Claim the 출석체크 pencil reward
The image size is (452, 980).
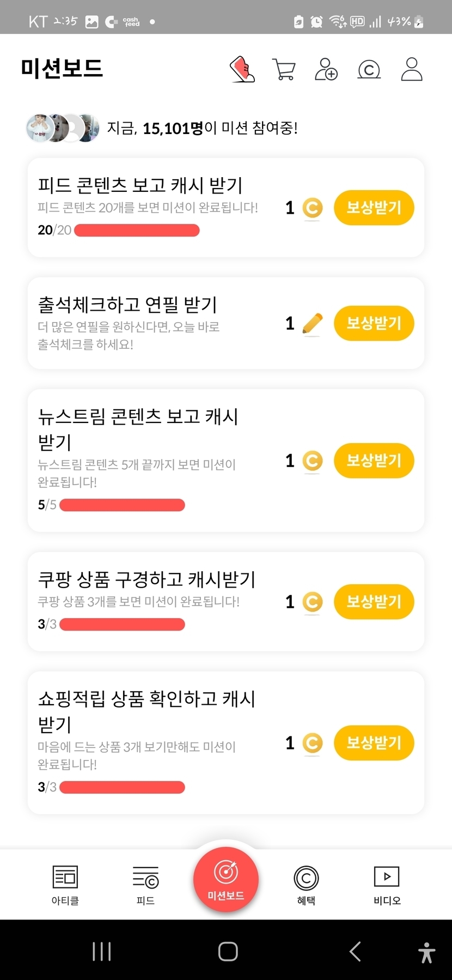point(374,323)
